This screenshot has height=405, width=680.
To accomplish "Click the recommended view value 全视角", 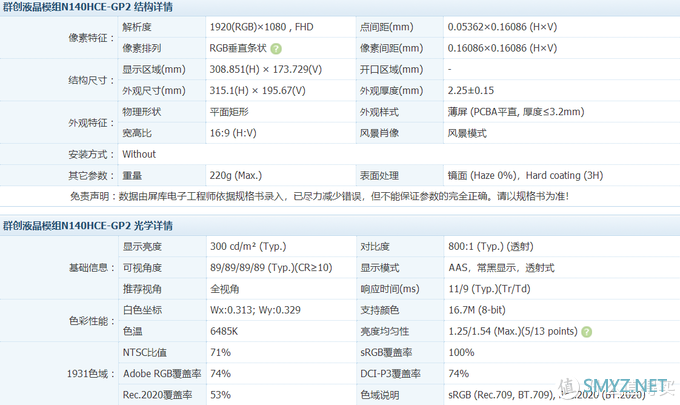I will [x=225, y=289].
